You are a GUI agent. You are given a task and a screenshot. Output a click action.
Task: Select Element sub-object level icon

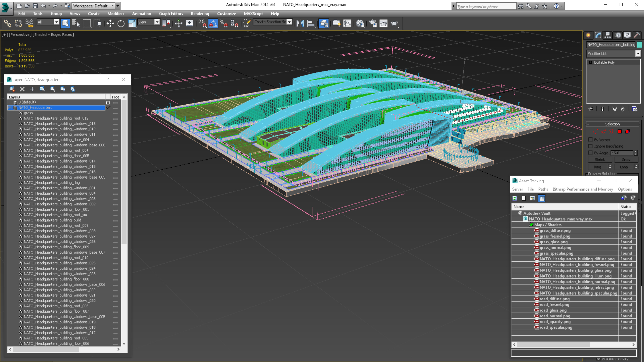coord(627,132)
